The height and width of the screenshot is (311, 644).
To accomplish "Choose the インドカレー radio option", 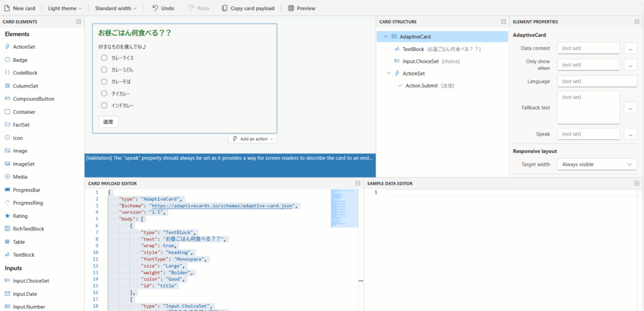I will (104, 105).
